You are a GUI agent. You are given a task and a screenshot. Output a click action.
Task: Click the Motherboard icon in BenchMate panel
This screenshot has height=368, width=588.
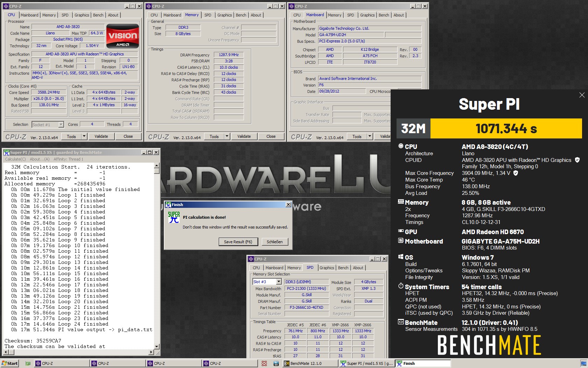coord(401,241)
